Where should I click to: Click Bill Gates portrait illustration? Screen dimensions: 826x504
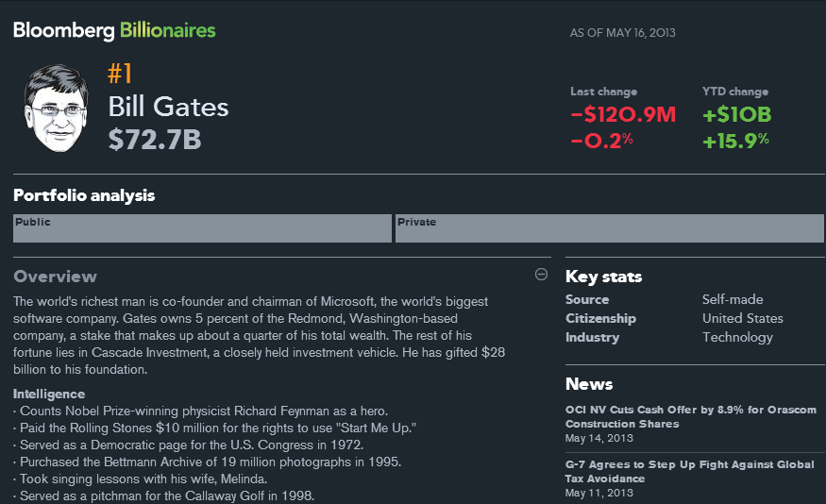pyautogui.click(x=56, y=111)
